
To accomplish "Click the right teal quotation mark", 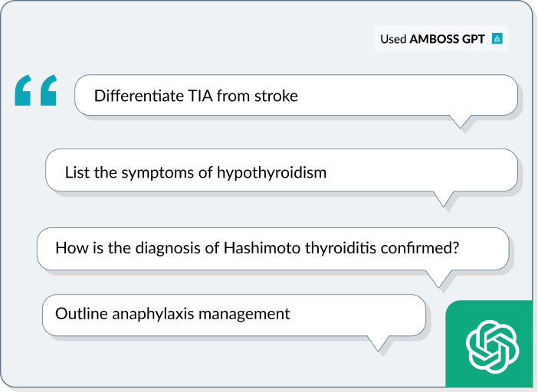I will (x=49, y=90).
